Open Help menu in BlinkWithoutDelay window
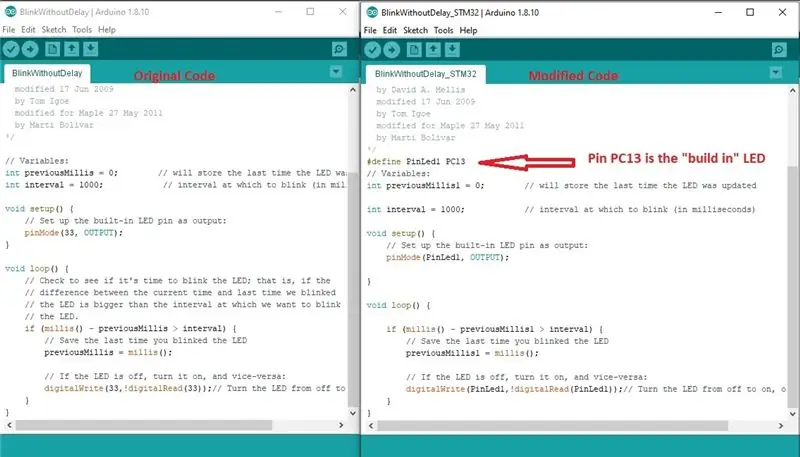Viewport: 800px width, 457px height. (x=107, y=30)
